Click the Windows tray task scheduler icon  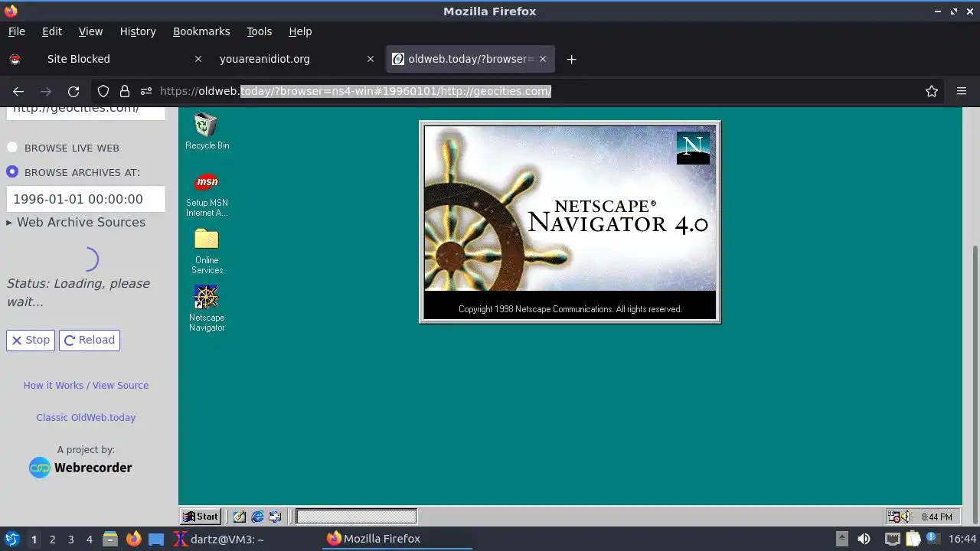click(893, 517)
